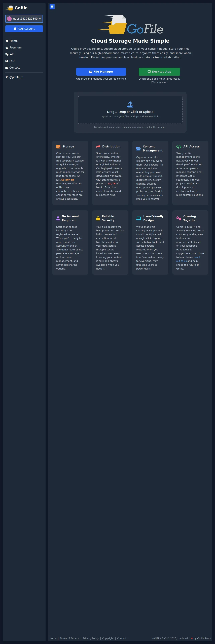Screen dimensions: 215x644
Task: Open the Premium page from the sidebar
Action: [14, 47]
